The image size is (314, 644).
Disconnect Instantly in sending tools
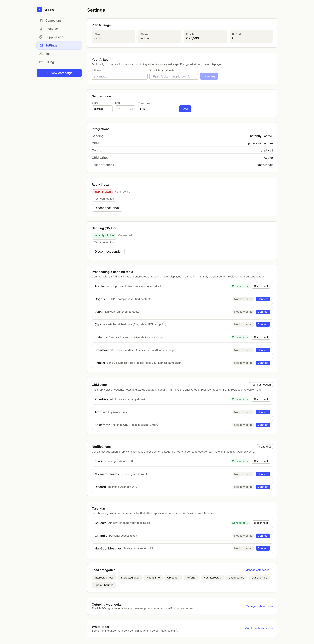pyautogui.click(x=261, y=337)
